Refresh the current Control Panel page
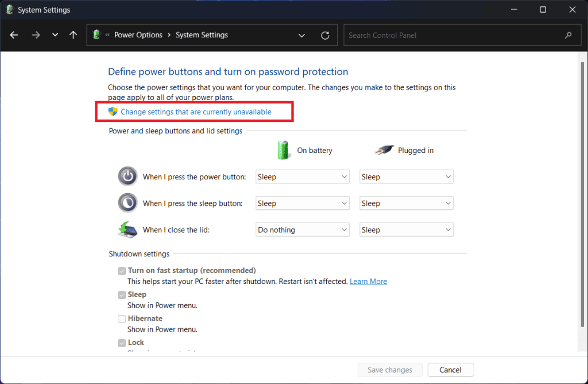Image resolution: width=588 pixels, height=384 pixels. pos(325,35)
